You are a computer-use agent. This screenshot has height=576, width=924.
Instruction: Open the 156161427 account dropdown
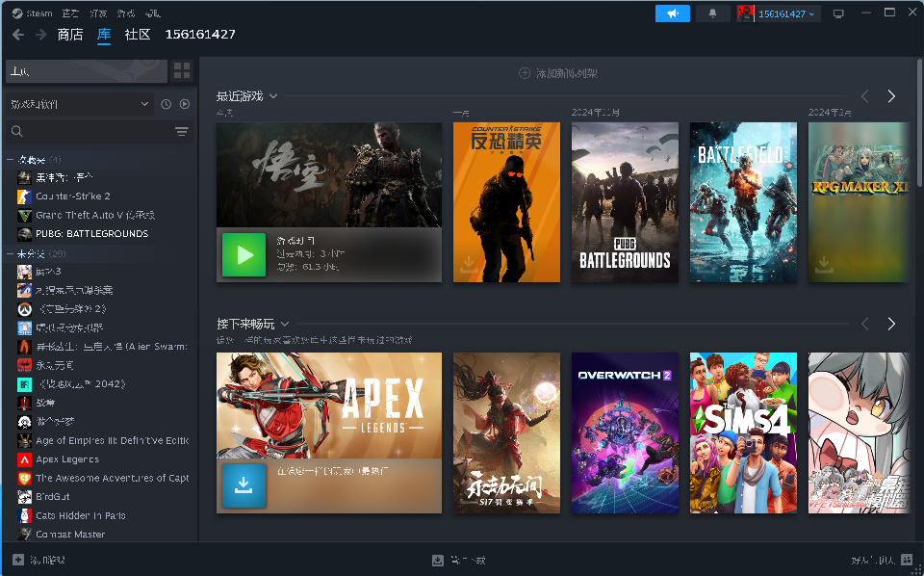click(x=786, y=13)
